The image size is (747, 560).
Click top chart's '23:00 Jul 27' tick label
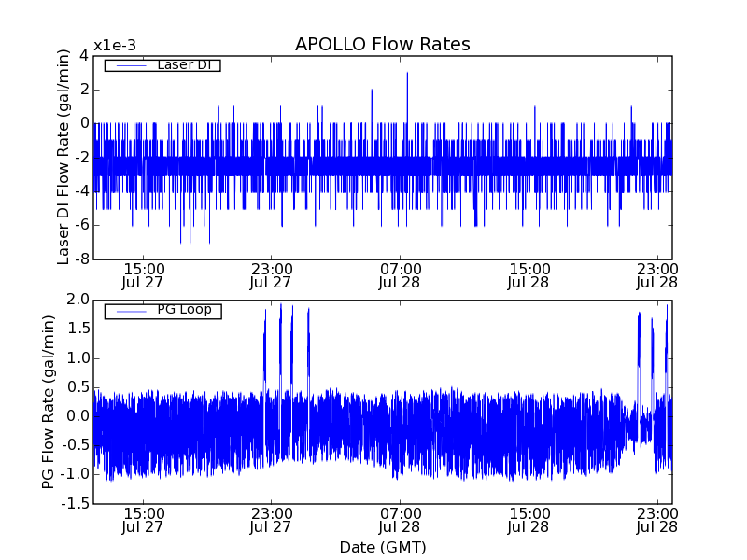[x=271, y=275]
